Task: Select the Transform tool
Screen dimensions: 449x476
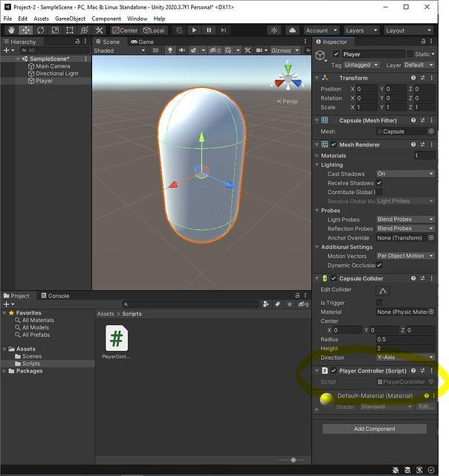Action: [84, 30]
